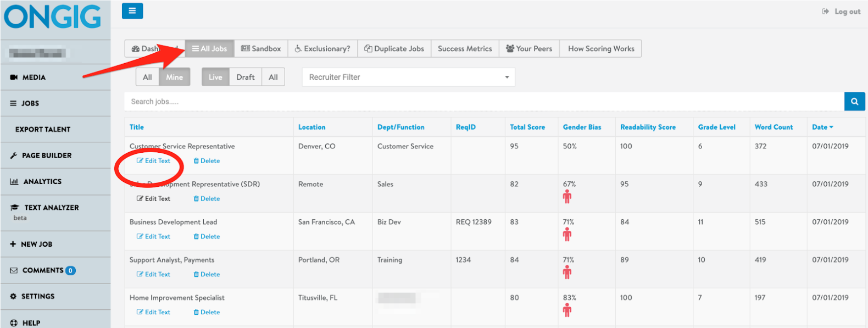Click the Comments count badge
The width and height of the screenshot is (868, 328).
coord(70,271)
